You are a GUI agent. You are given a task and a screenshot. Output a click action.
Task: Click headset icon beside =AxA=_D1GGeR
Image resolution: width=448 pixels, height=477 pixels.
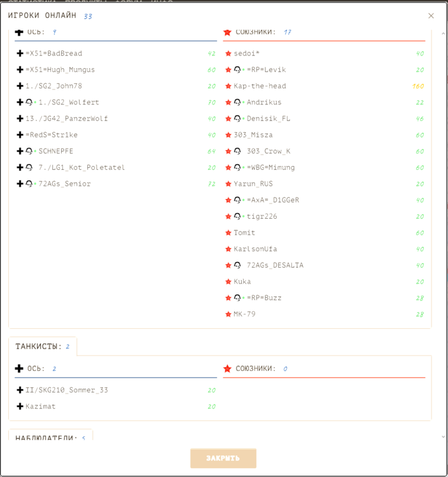point(237,200)
